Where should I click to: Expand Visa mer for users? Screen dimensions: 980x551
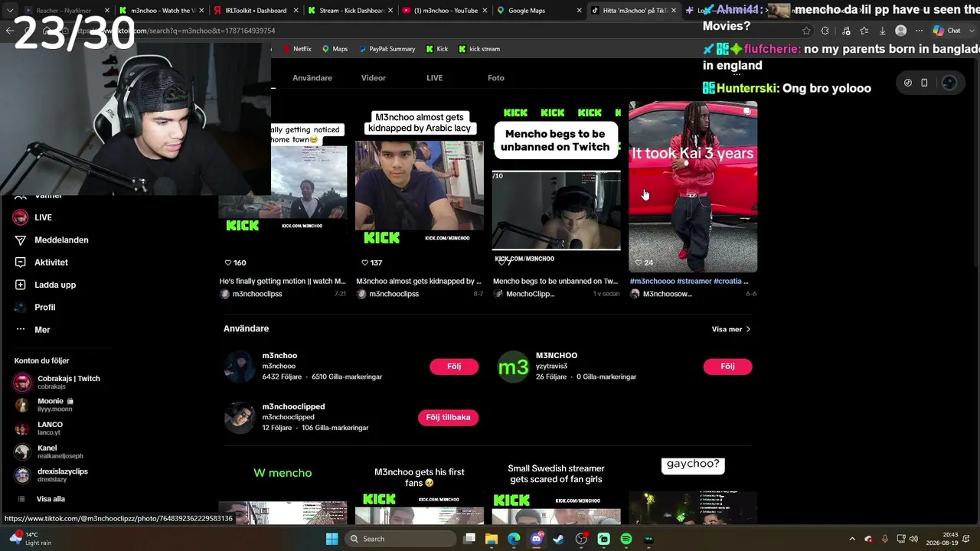pos(731,329)
